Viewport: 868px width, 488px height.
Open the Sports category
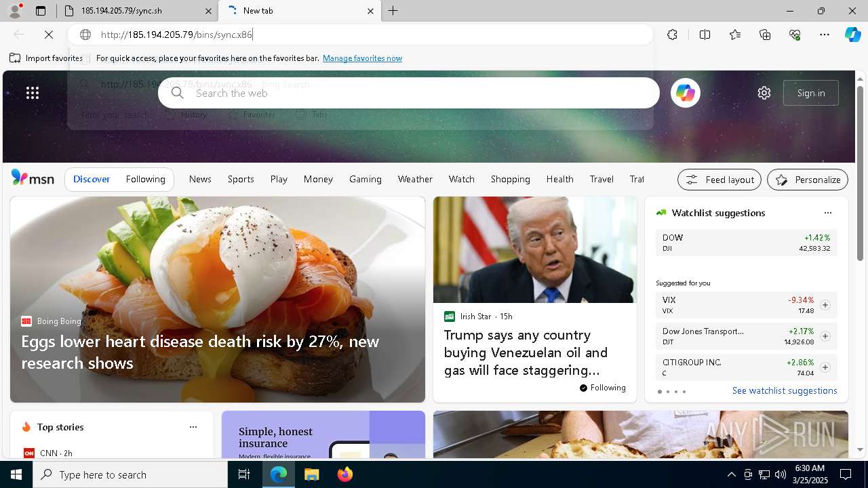[x=241, y=179]
